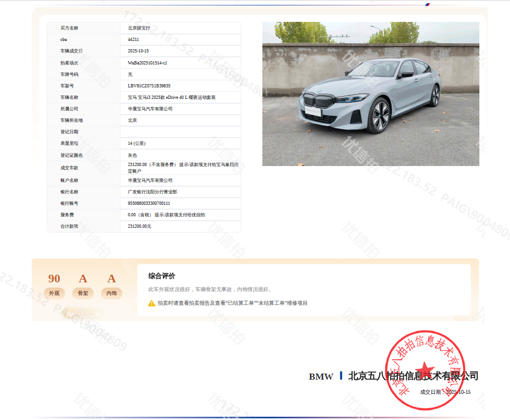This screenshot has width=510, height=420.
Task: Click the 北京五八拍拍信息技术有限公司 company name
Action: coord(413,376)
